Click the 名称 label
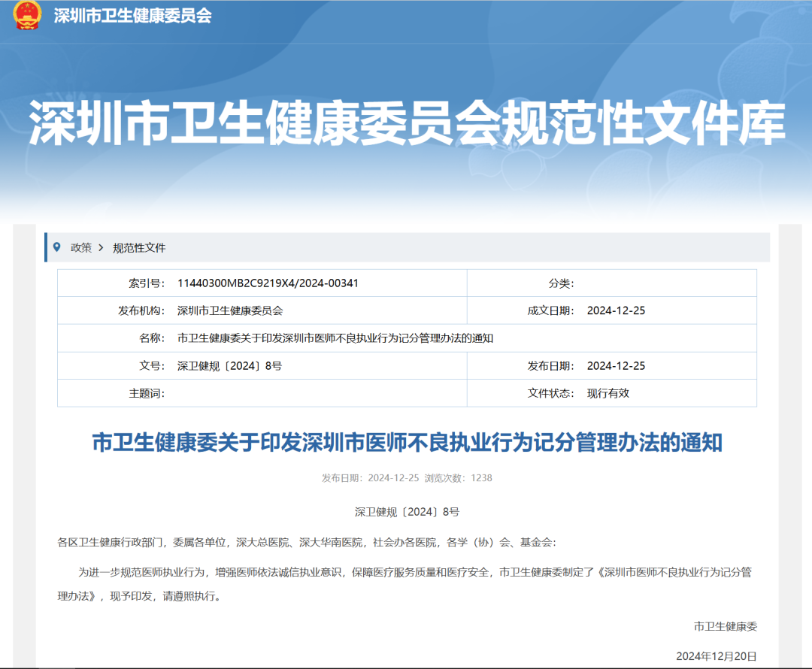 152,338
